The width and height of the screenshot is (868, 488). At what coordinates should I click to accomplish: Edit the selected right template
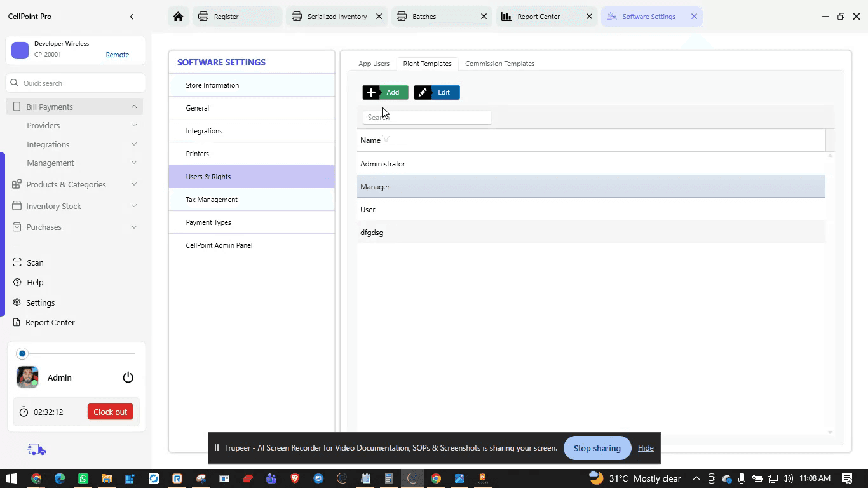pyautogui.click(x=437, y=92)
